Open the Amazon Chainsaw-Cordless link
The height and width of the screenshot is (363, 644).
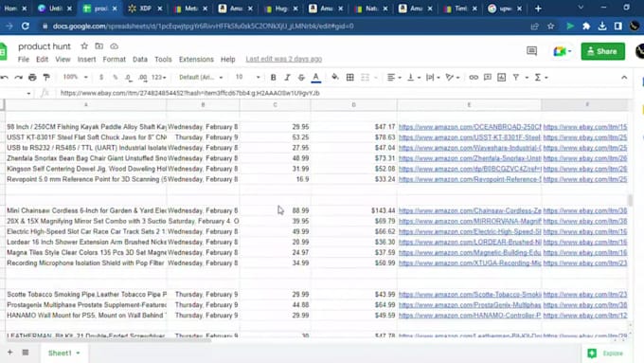[x=470, y=211]
